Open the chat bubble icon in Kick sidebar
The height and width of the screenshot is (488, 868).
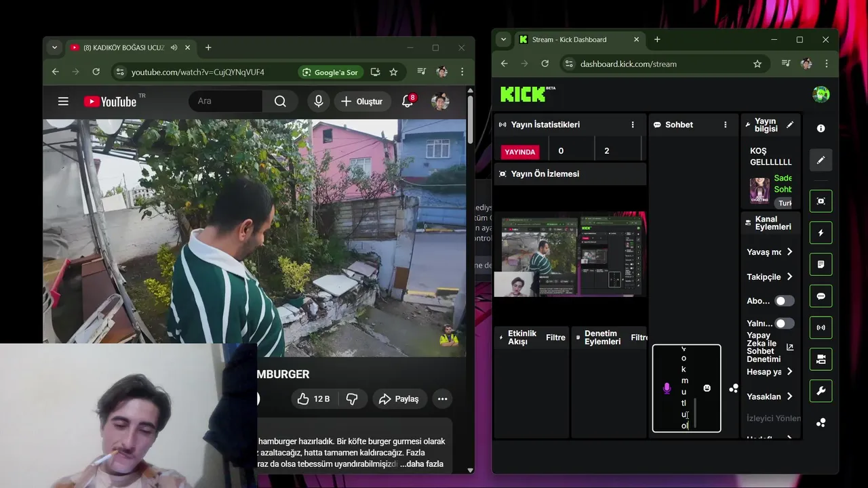[821, 296]
